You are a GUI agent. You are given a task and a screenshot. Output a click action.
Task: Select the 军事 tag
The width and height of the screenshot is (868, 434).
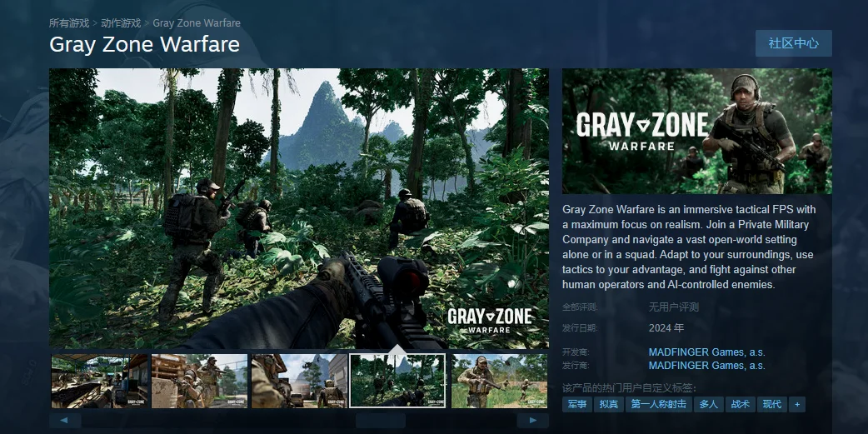click(x=577, y=405)
